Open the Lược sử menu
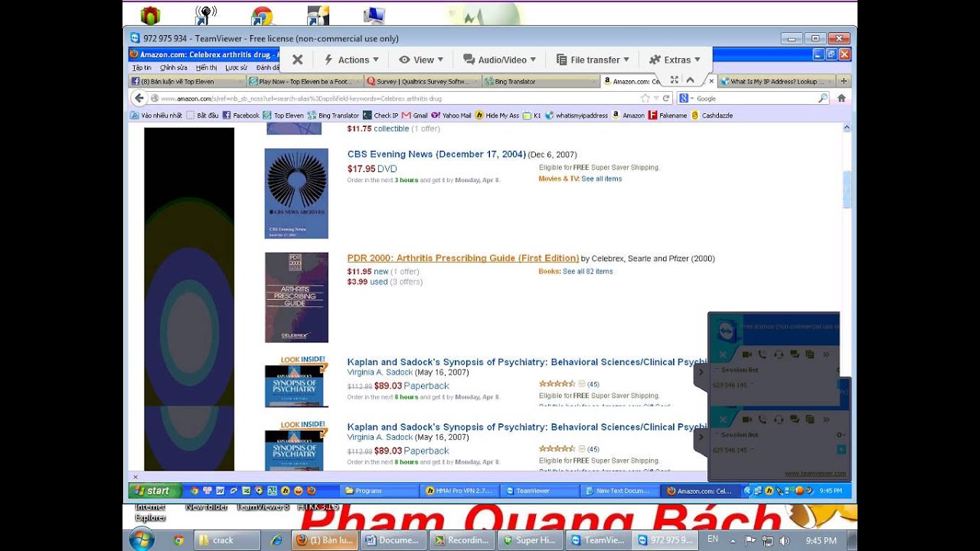Image resolution: width=980 pixels, height=551 pixels. (236, 67)
